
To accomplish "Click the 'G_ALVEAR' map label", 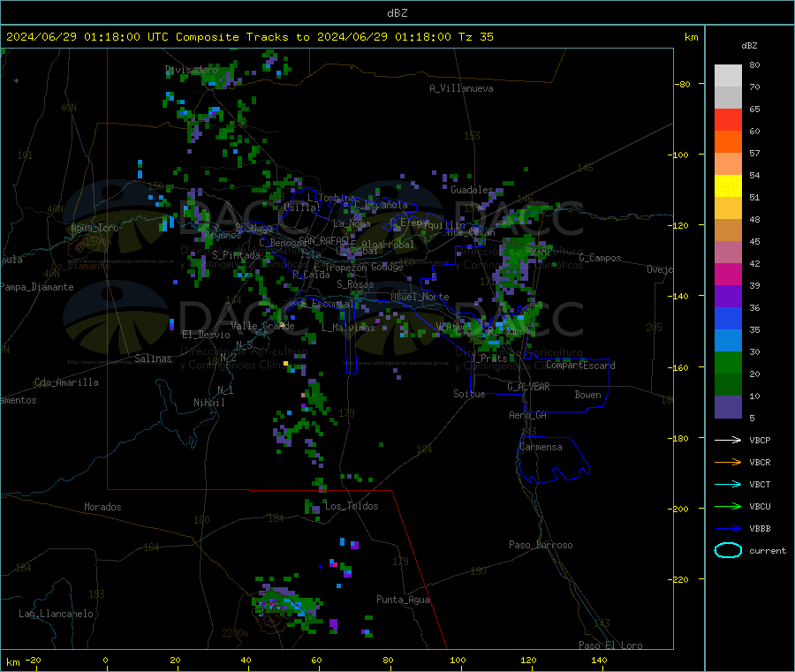I will (x=528, y=387).
